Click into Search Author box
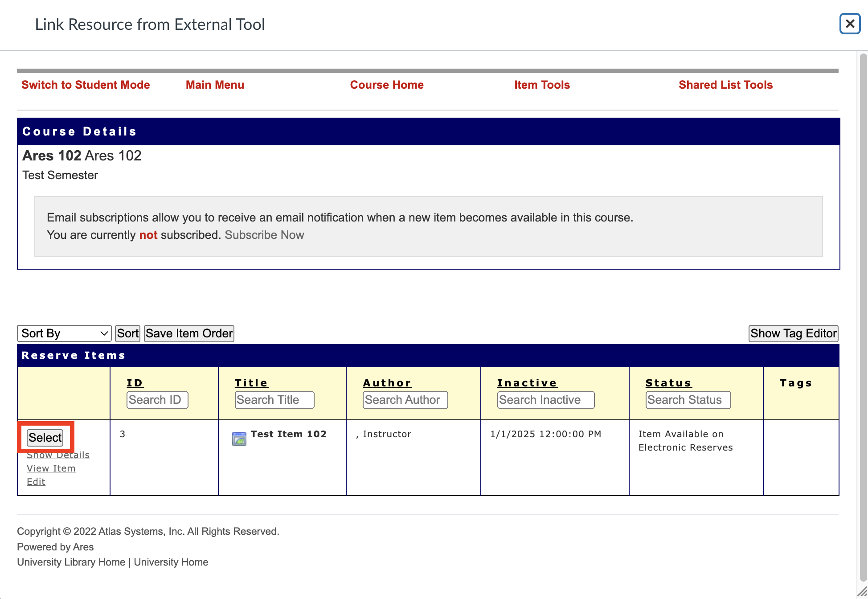Viewport: 868px width, 599px height. pyautogui.click(x=405, y=400)
